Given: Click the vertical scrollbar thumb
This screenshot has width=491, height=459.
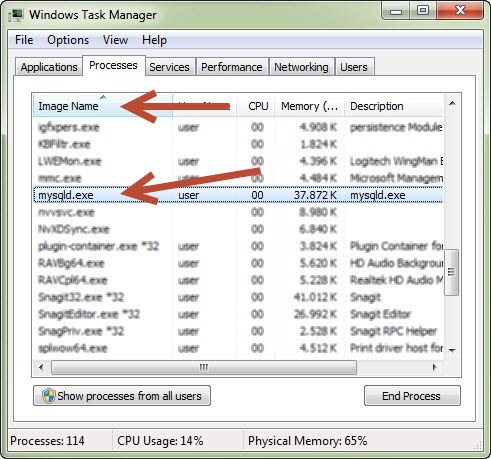Looking at the screenshot, I should click(452, 272).
